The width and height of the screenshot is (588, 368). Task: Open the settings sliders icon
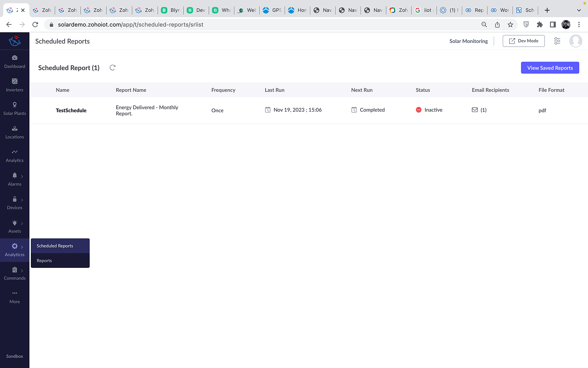coord(557,41)
